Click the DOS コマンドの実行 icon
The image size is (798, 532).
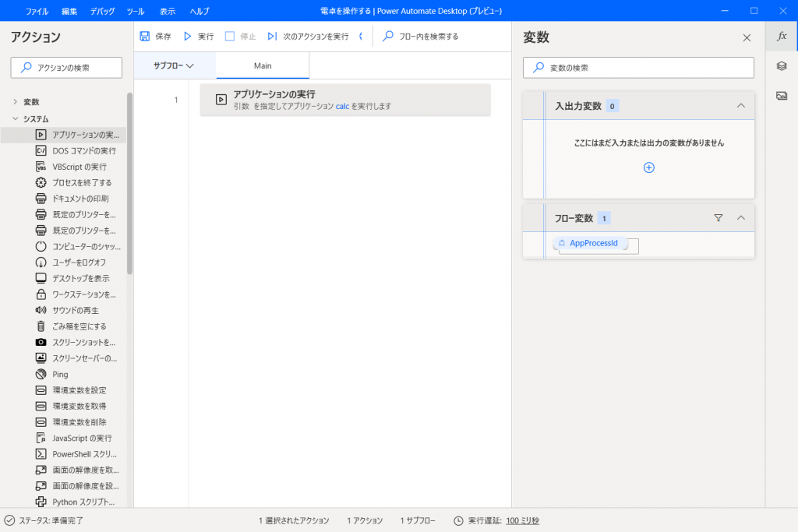pos(41,150)
